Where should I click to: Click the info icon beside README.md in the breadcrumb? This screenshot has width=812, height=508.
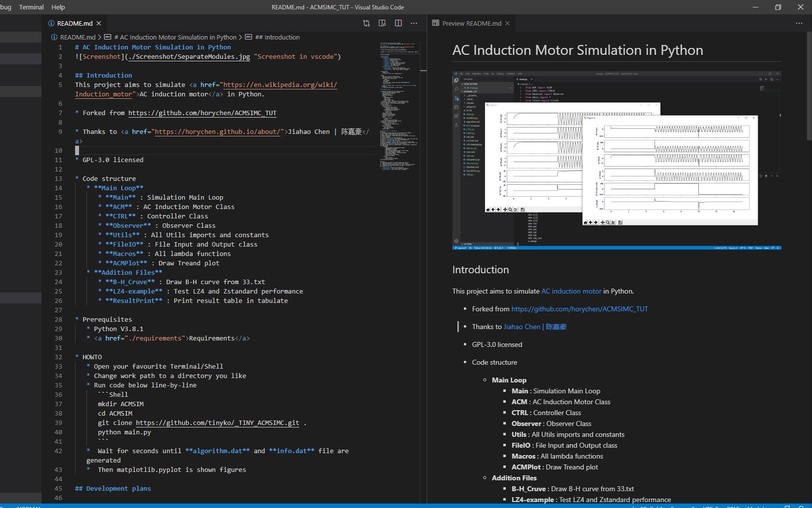(54, 37)
